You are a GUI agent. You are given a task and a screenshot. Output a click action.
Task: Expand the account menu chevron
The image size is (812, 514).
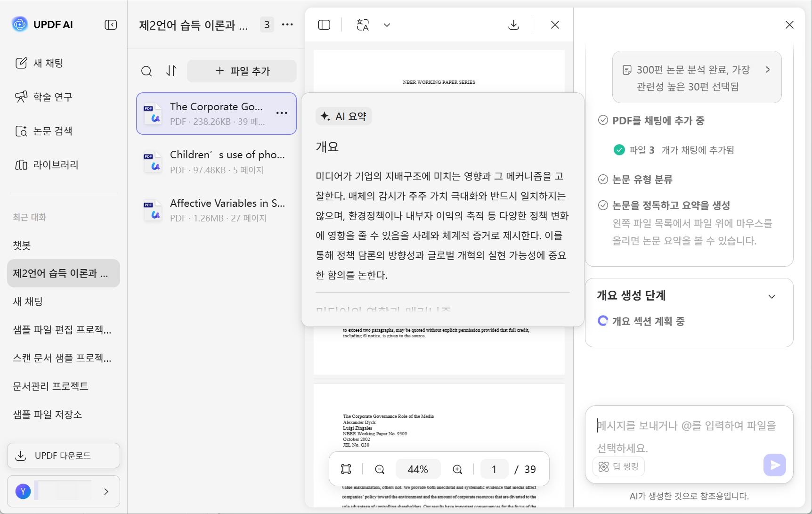(106, 491)
